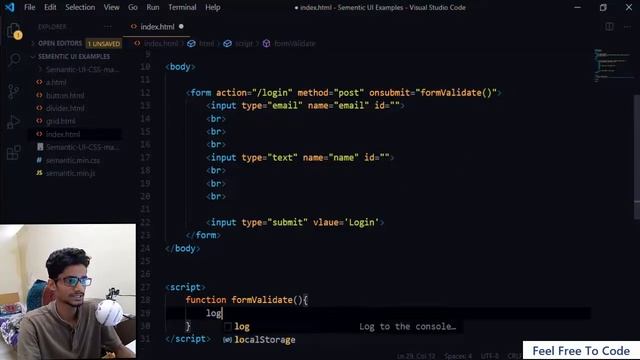Click the line and column status entry
This screenshot has width=640, height=360.
(416, 356)
